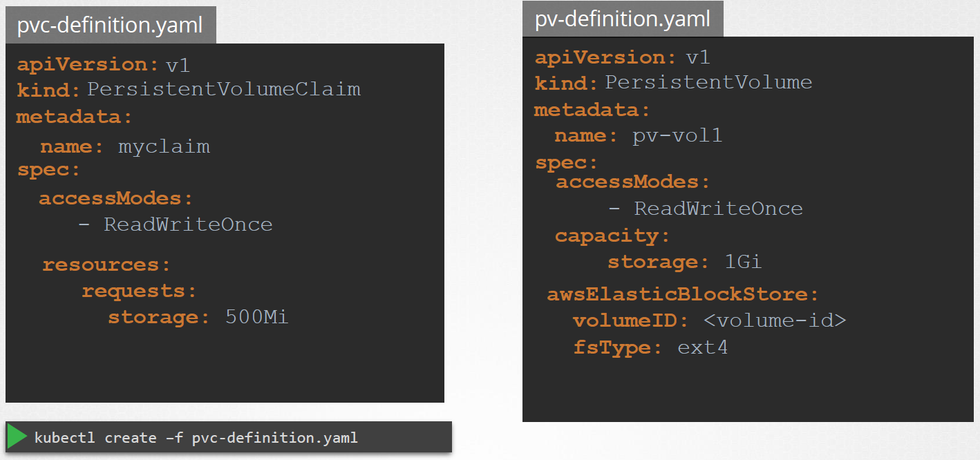Click the PersistentVolume kind value
Image resolution: width=980 pixels, height=460 pixels.
point(708,82)
